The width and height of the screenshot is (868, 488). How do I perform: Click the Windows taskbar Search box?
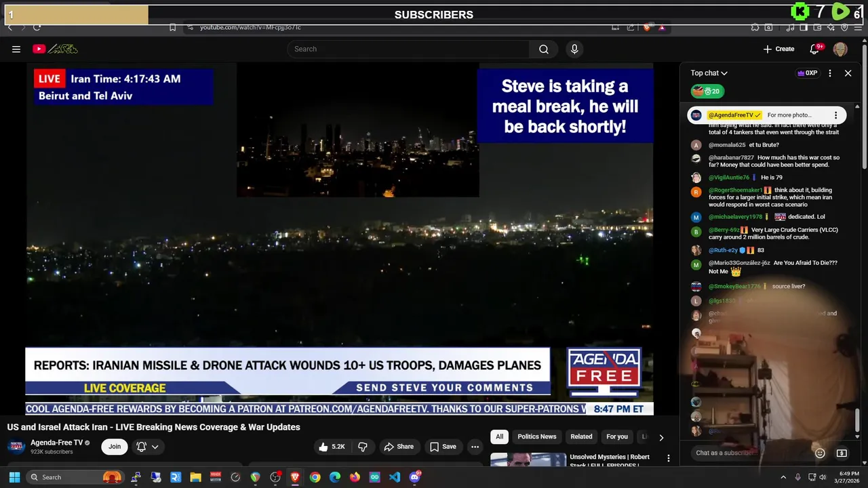(75, 477)
